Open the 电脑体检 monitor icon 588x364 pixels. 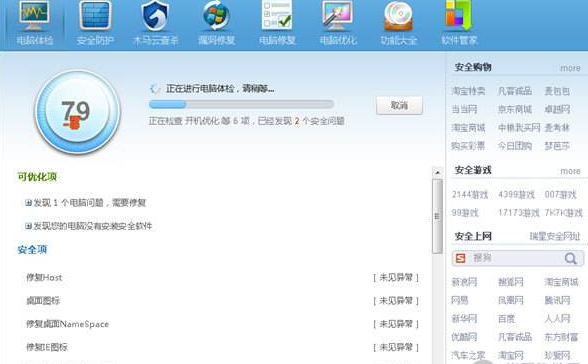point(34,16)
